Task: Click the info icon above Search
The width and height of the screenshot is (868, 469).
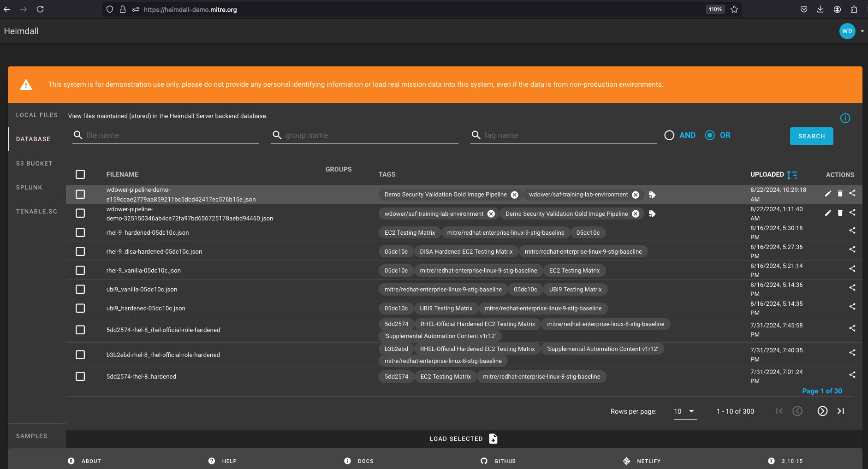Action: pos(845,118)
